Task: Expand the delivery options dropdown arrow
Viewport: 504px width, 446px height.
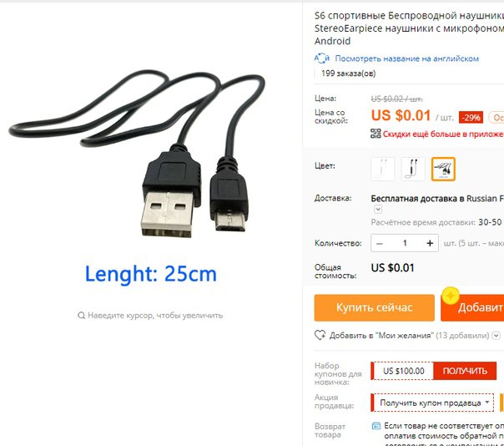Action: coord(378,210)
